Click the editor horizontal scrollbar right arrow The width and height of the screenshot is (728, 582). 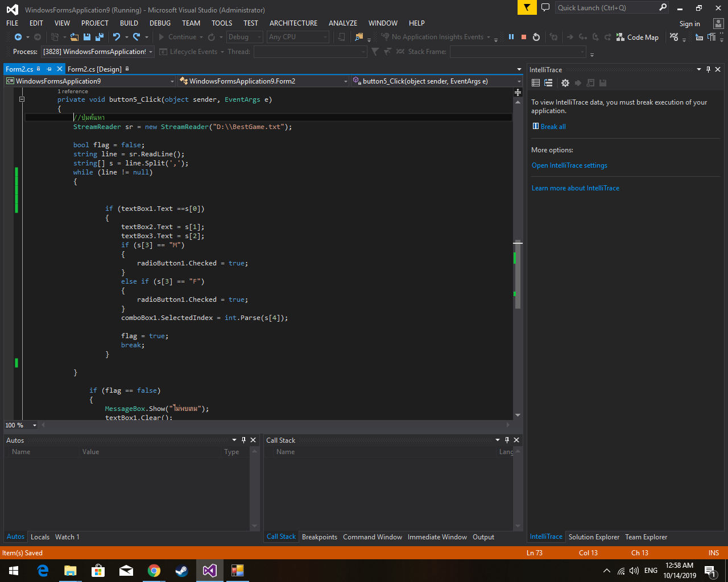click(508, 425)
